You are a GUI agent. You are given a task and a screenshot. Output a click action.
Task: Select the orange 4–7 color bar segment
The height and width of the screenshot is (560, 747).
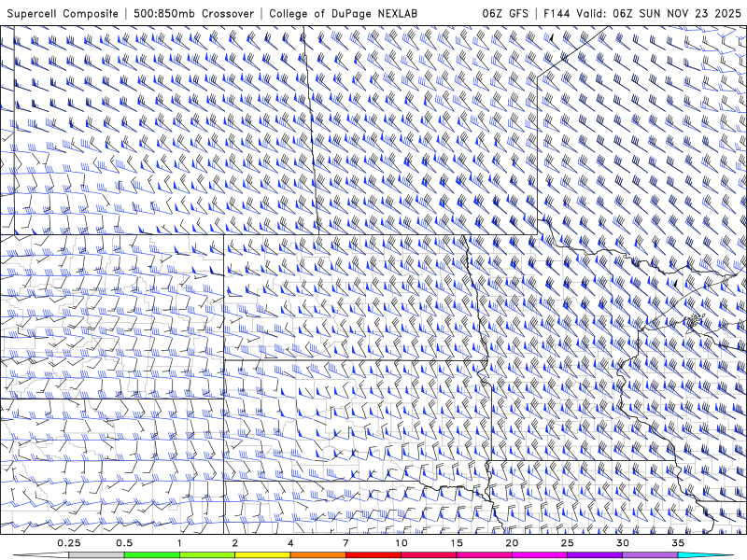click(318, 555)
